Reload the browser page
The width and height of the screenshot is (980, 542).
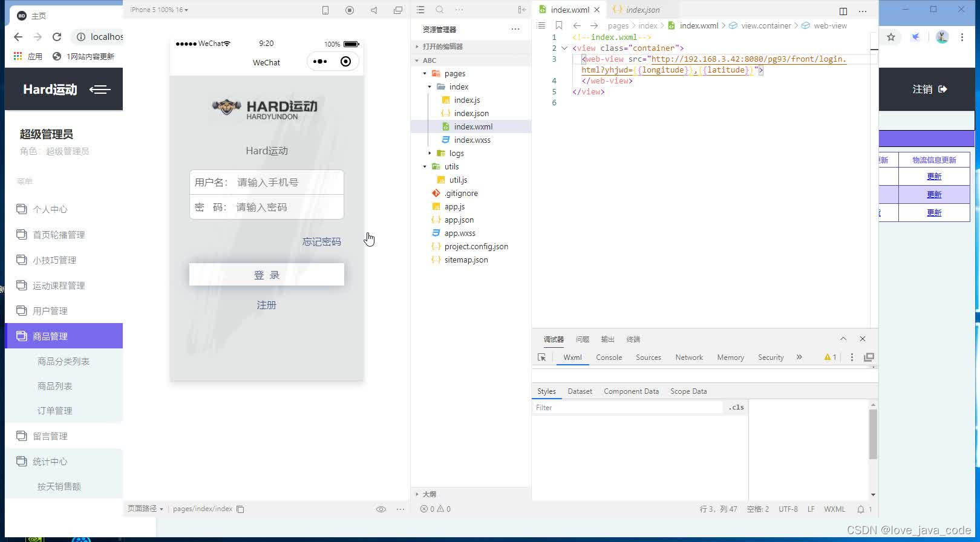tap(57, 37)
